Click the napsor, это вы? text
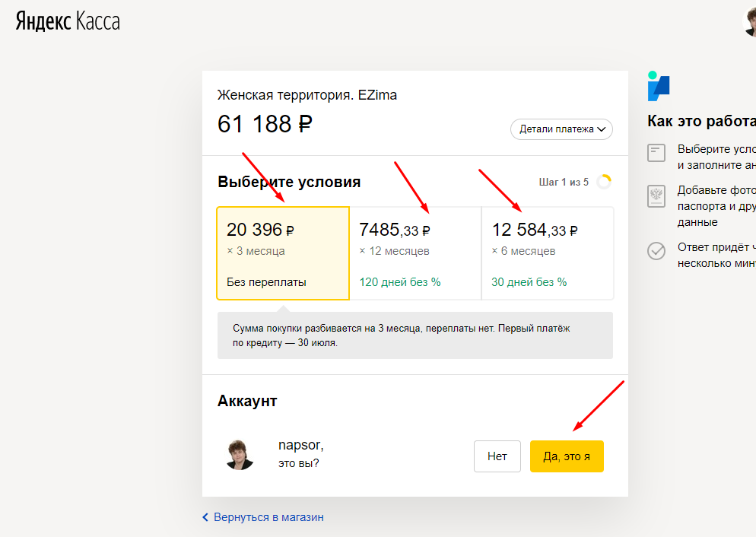The height and width of the screenshot is (537, 756). [301, 453]
